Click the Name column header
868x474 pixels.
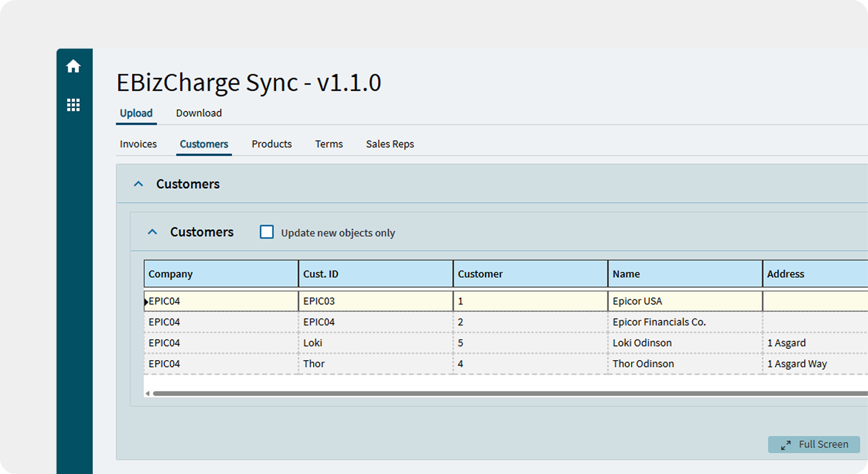(x=685, y=274)
